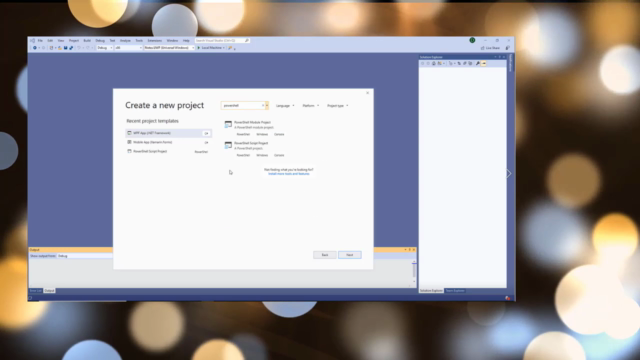The width and height of the screenshot is (640, 360).
Task: Switch to the Team Explorer bottom tab
Action: click(x=455, y=291)
